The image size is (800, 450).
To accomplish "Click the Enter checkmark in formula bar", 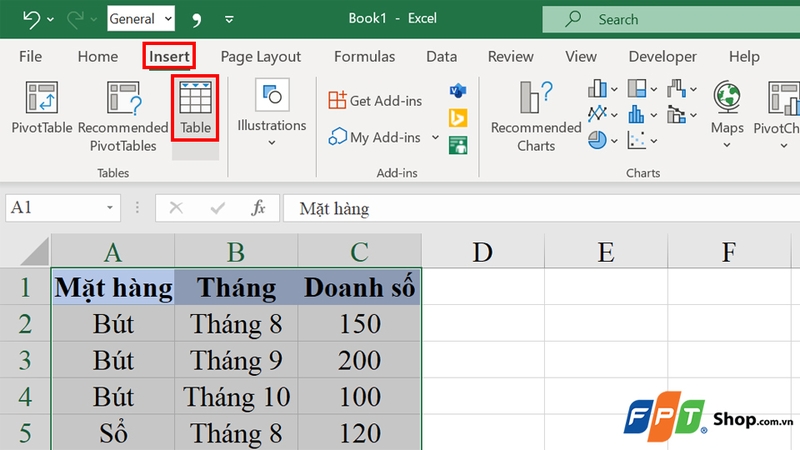I will pos(217,208).
